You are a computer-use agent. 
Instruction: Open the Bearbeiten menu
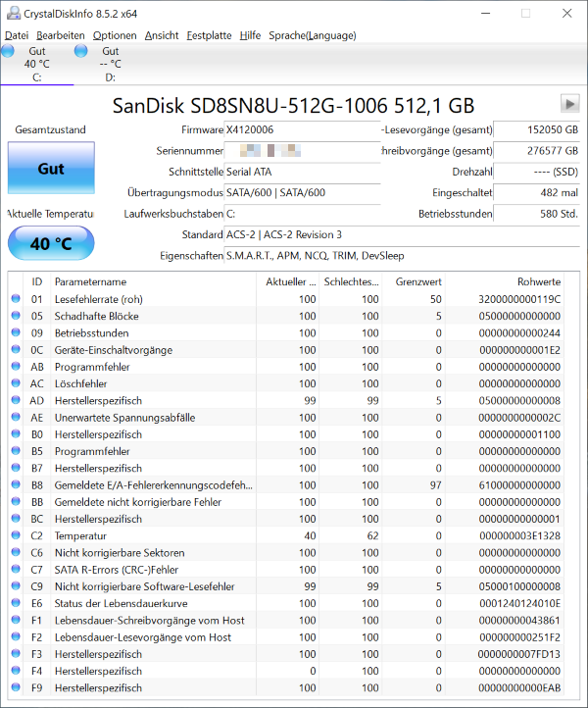pos(61,35)
